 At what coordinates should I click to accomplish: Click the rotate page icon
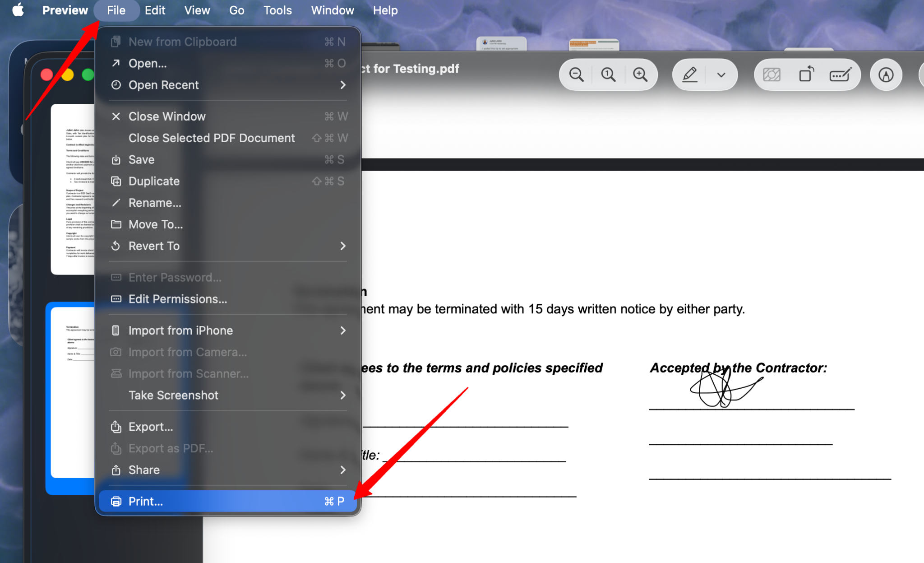point(806,74)
